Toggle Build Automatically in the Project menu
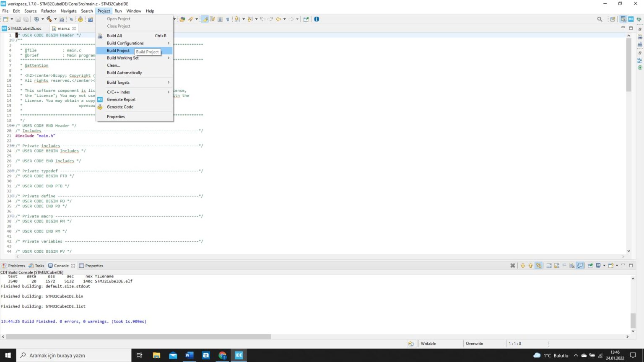The image size is (644, 362). (x=124, y=72)
